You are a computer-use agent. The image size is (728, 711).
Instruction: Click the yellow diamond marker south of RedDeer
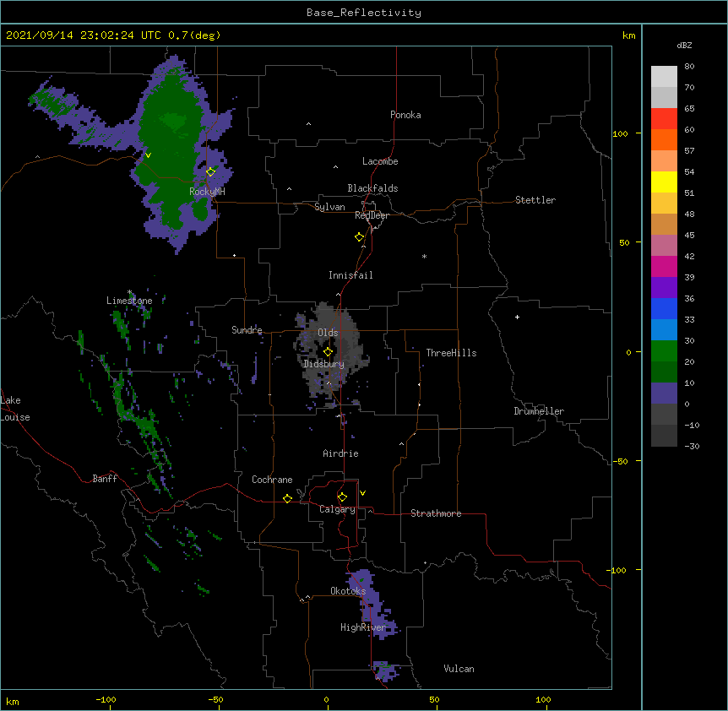[359, 237]
